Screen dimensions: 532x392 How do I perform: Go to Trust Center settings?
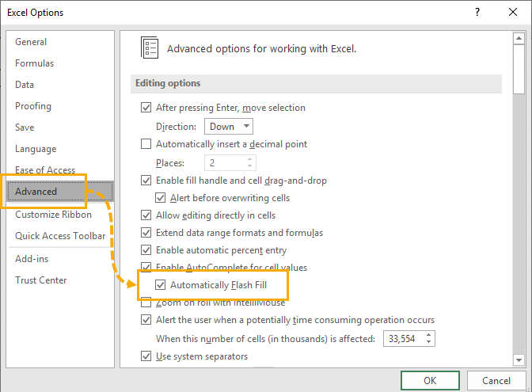click(x=41, y=280)
